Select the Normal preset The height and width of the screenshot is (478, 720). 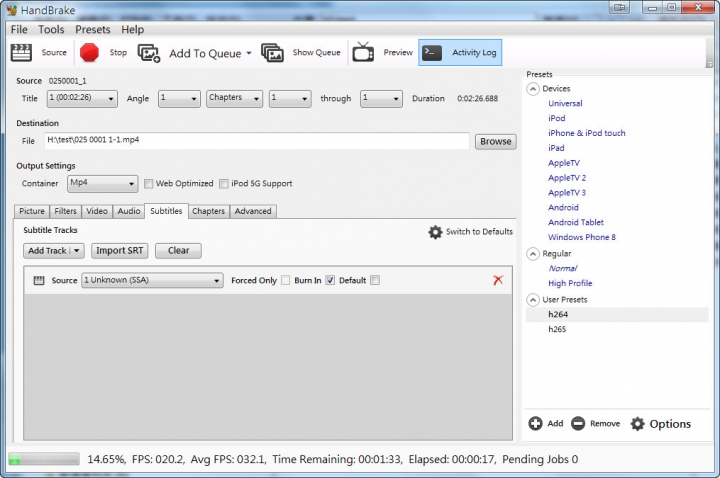click(x=563, y=269)
